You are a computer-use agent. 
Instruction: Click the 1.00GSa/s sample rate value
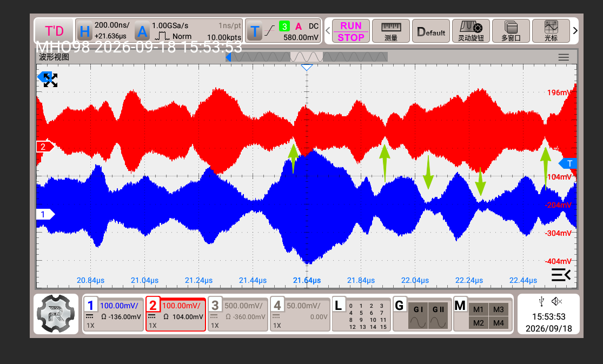170,25
